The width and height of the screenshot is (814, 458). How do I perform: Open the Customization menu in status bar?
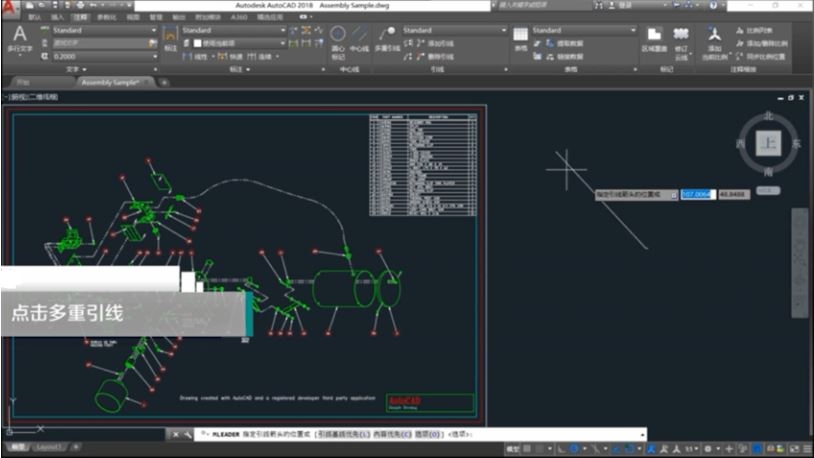pyautogui.click(x=807, y=449)
